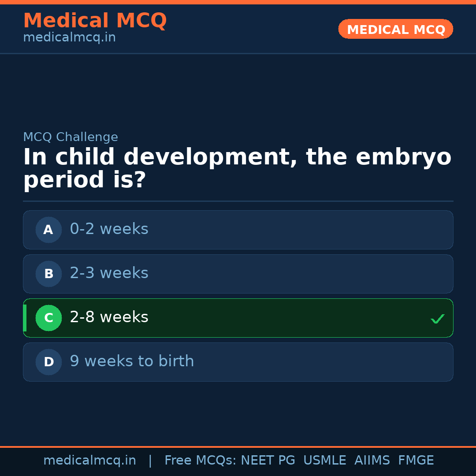Click the USMLE footer text

(324, 461)
